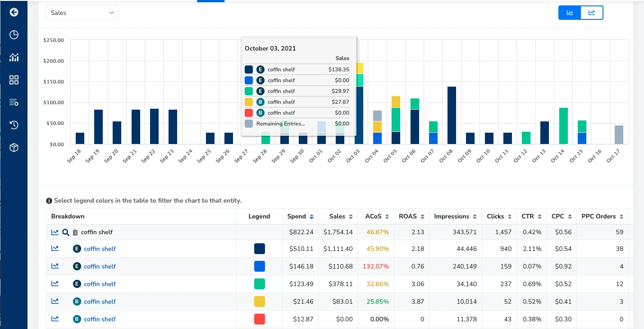Switch to the bar chart view
This screenshot has width=644, height=329.
[569, 13]
